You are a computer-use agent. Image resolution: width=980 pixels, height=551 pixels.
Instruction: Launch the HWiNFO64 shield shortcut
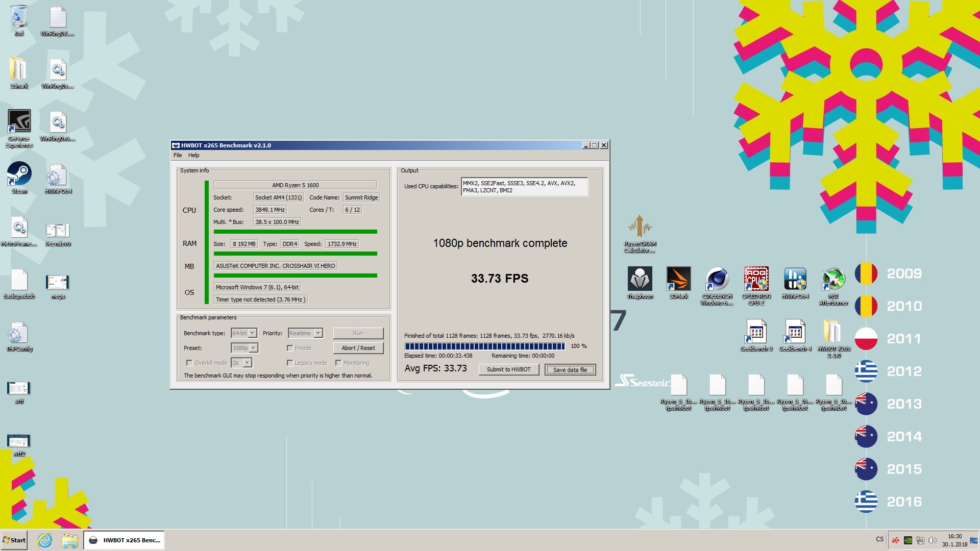tap(795, 282)
